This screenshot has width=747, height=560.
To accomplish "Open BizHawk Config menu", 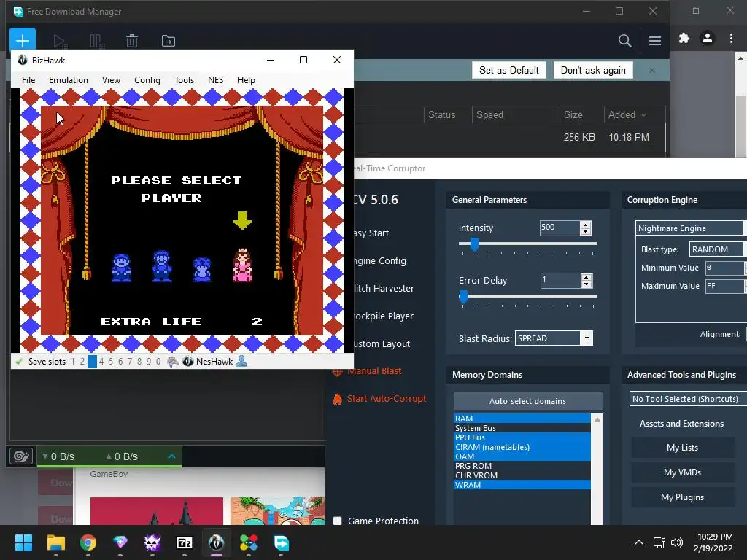I will [x=147, y=80].
